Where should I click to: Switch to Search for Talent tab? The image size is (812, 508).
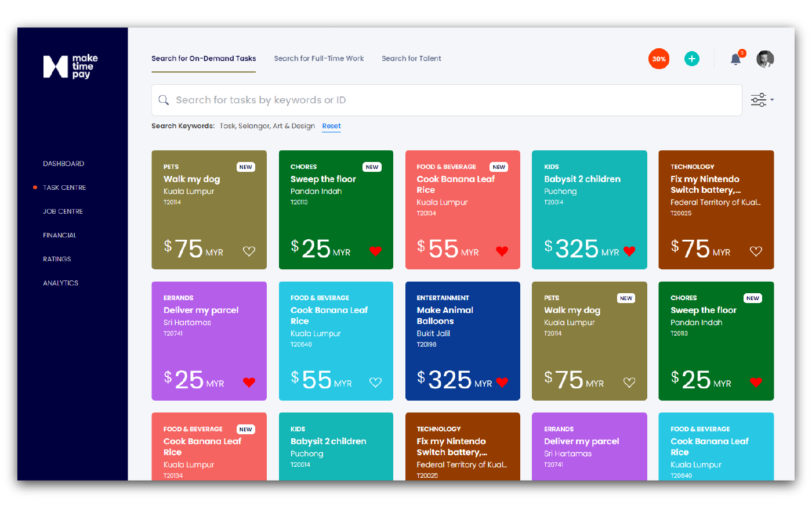(x=411, y=59)
